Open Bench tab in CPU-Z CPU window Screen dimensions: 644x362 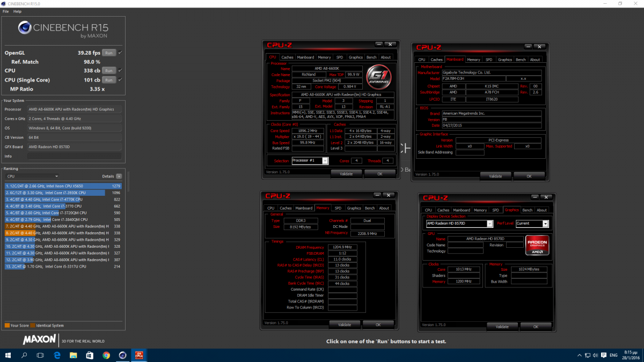371,57
